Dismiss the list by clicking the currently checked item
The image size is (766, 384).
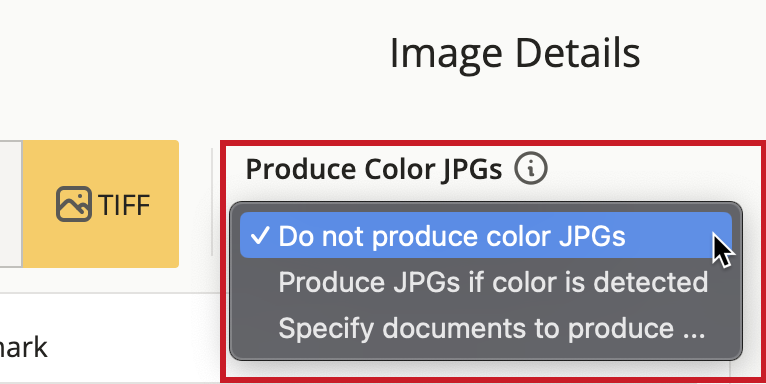pyautogui.click(x=486, y=235)
